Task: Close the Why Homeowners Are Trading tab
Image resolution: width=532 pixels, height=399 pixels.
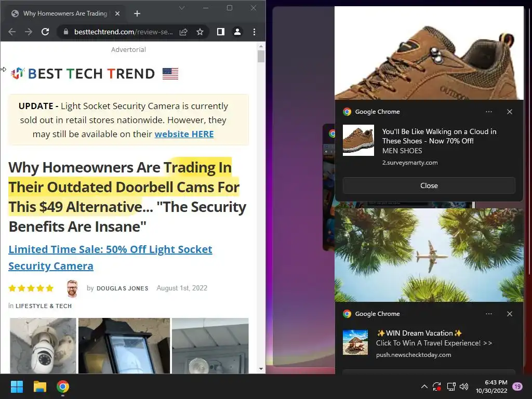Action: click(x=117, y=14)
